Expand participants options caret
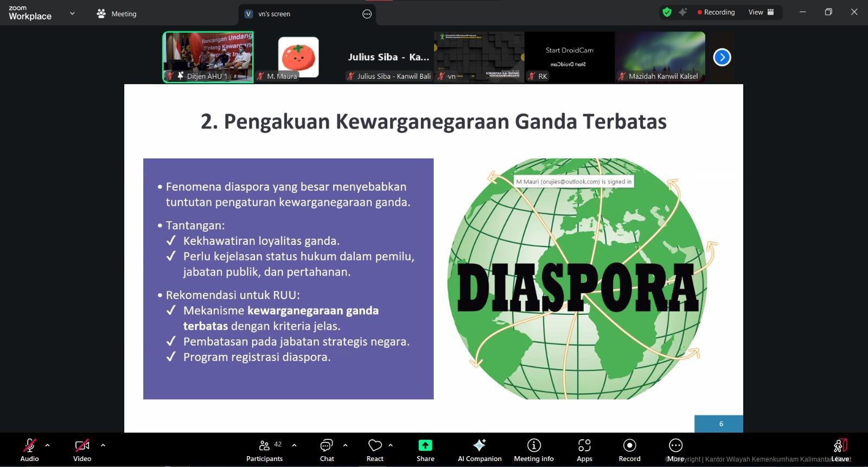The height and width of the screenshot is (467, 868). [x=294, y=445]
